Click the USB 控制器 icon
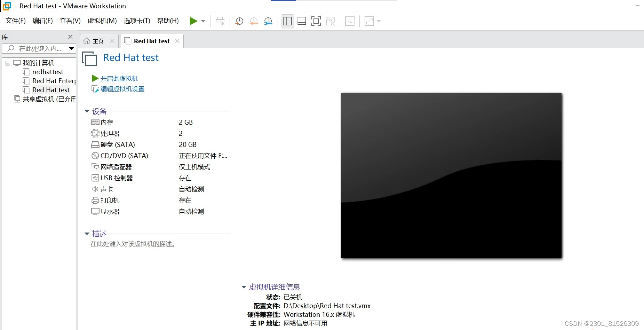 [x=95, y=178]
